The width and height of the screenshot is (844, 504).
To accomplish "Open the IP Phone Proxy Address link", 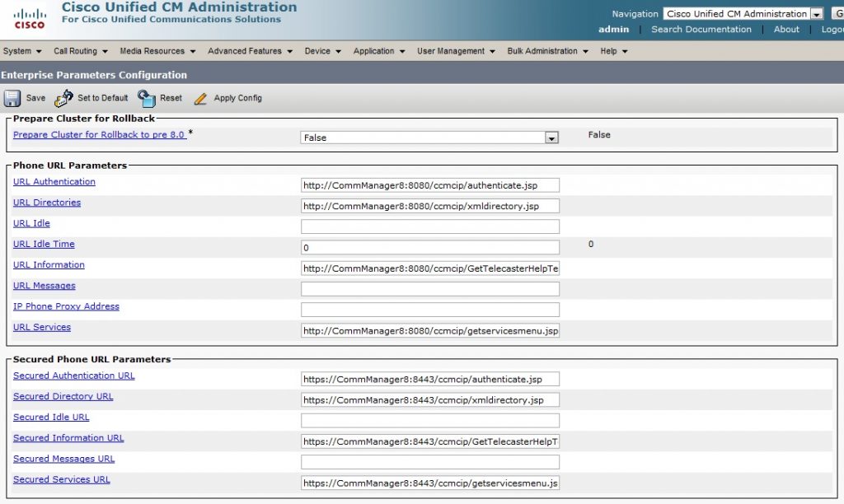I will tap(66, 306).
